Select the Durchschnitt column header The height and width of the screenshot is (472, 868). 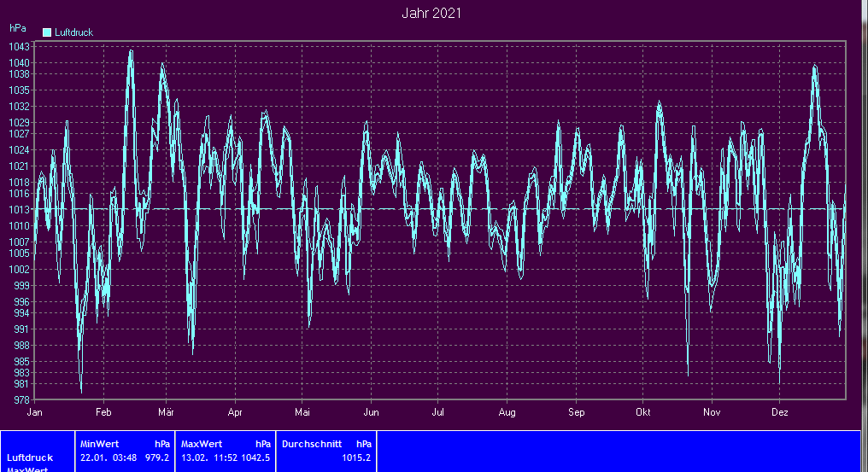tap(312, 444)
